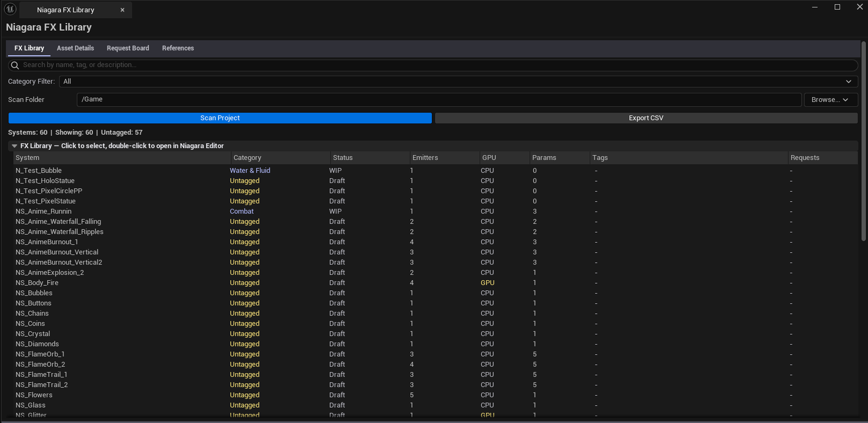Select the NS_Anime_Runnin row

436,211
